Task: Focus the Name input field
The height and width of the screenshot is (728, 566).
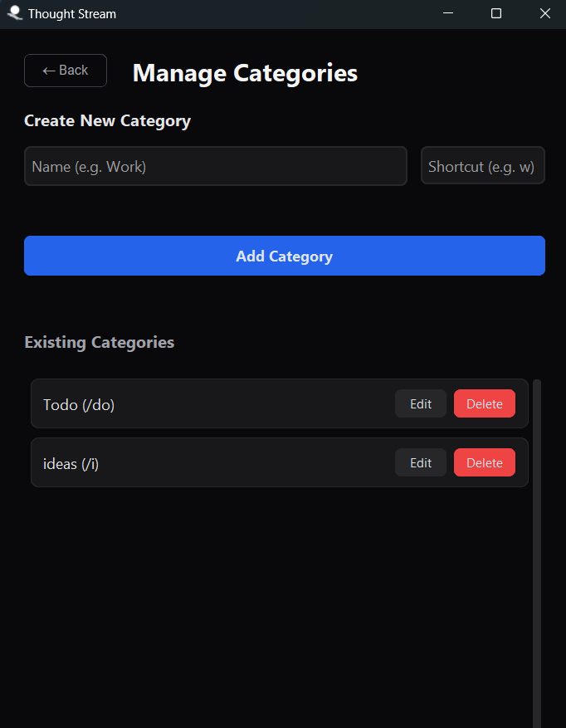Action: (216, 166)
